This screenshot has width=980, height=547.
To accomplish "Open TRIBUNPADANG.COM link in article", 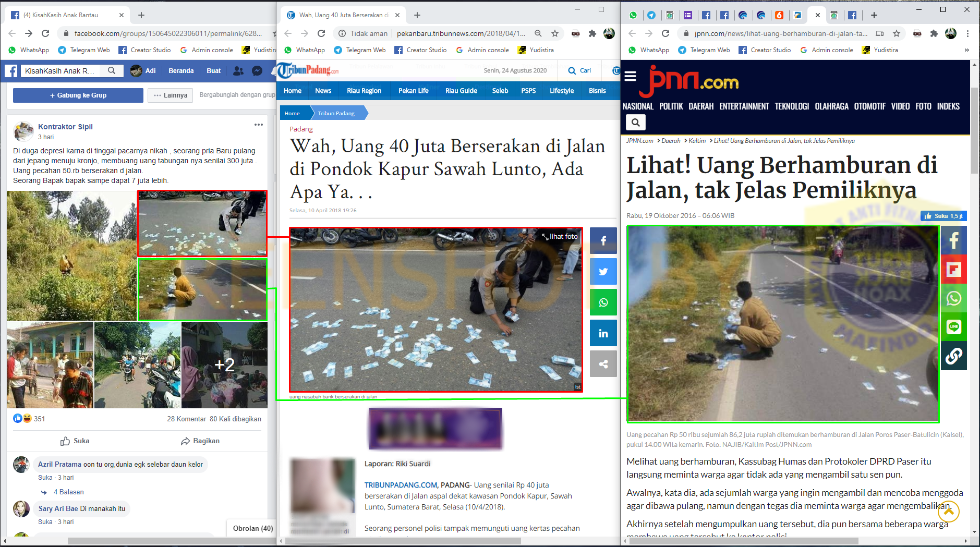I will [401, 485].
